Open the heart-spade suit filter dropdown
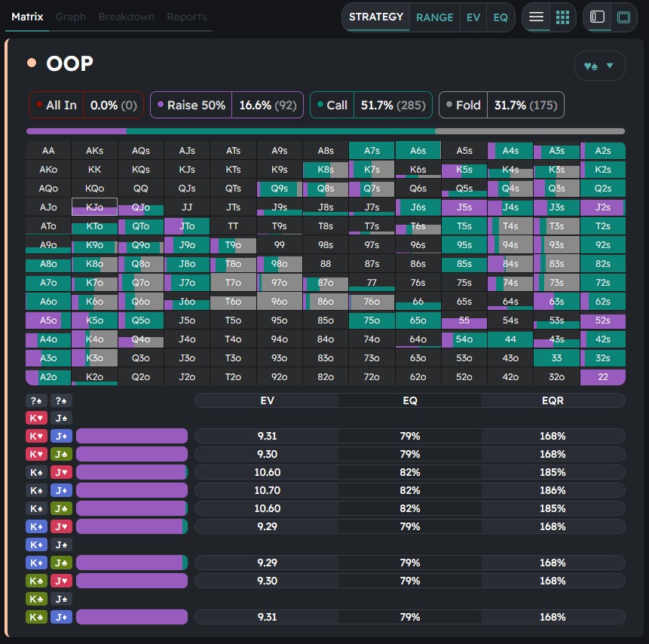Screen dimensions: 649x644 [598, 66]
